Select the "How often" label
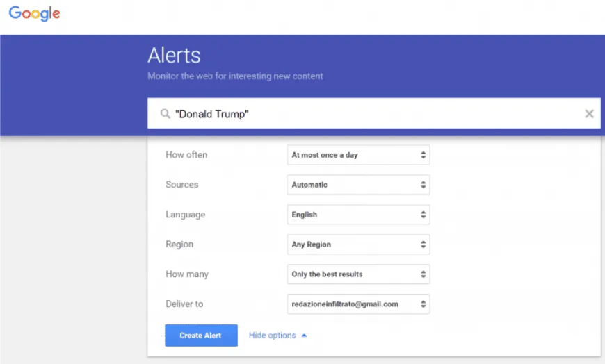This screenshot has height=364, width=605. click(x=186, y=155)
